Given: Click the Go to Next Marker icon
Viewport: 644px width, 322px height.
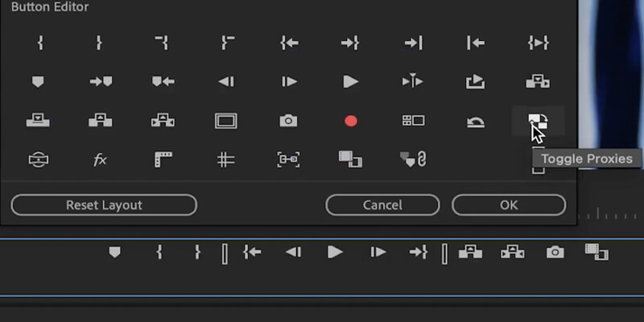Looking at the screenshot, I should click(101, 82).
